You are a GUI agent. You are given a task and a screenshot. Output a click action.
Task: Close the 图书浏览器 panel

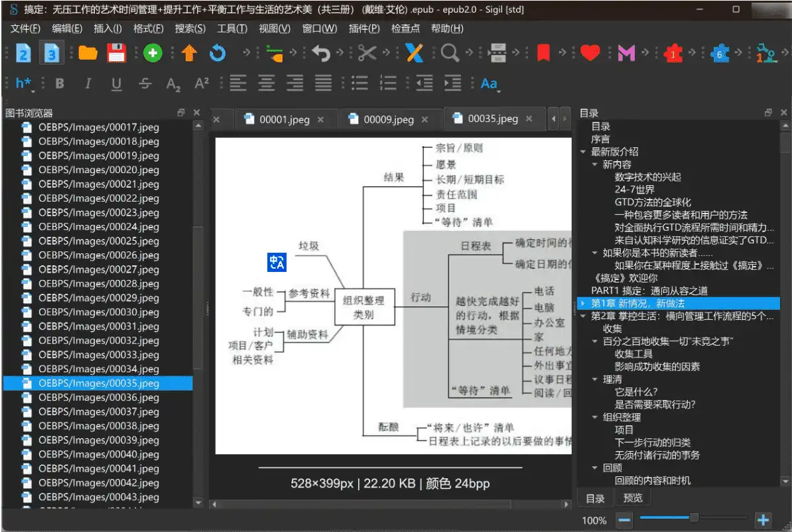[197, 113]
